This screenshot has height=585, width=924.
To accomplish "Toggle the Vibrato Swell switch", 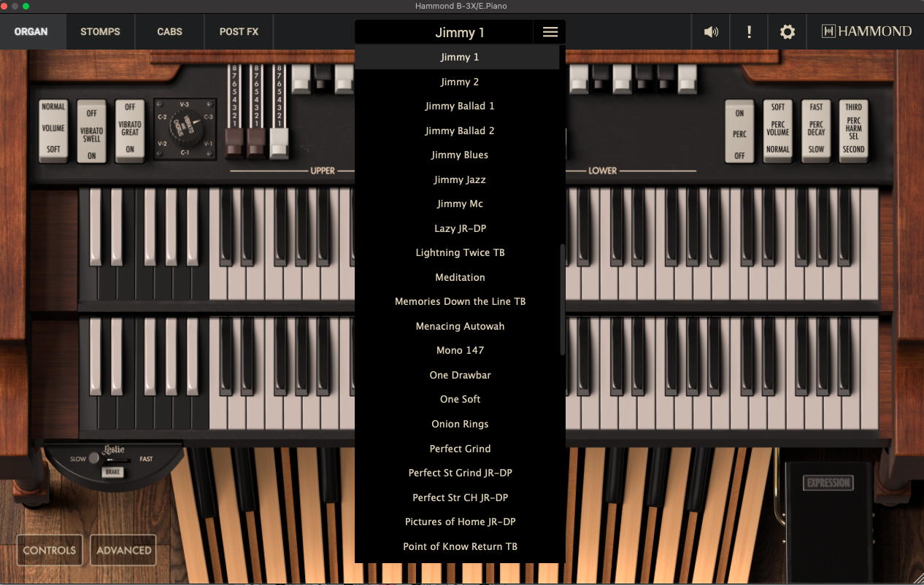I will (x=92, y=128).
